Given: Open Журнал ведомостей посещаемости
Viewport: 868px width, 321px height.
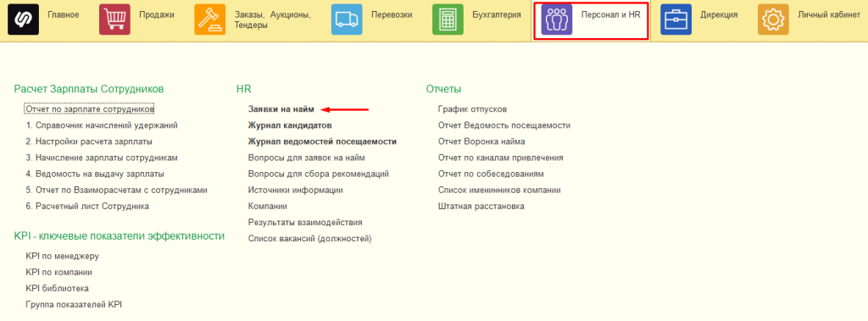Looking at the screenshot, I should pyautogui.click(x=322, y=141).
